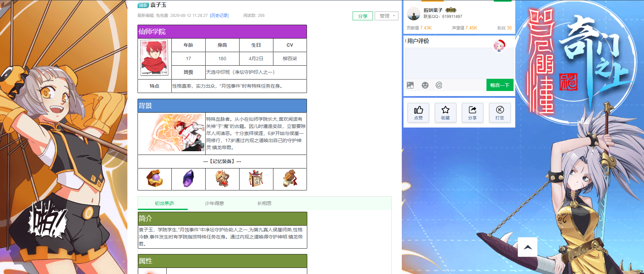
Task: Click 贡献值 7.43K stat
Action: (419, 28)
